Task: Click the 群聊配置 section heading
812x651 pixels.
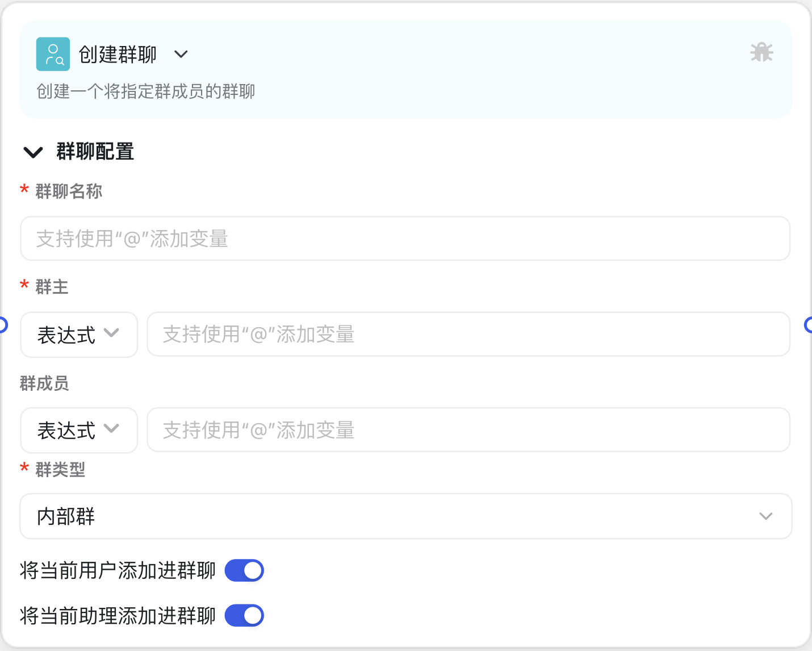Action: (95, 152)
